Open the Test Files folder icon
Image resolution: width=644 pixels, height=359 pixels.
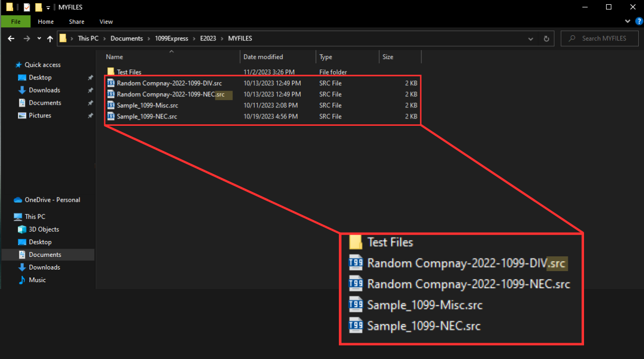[110, 72]
